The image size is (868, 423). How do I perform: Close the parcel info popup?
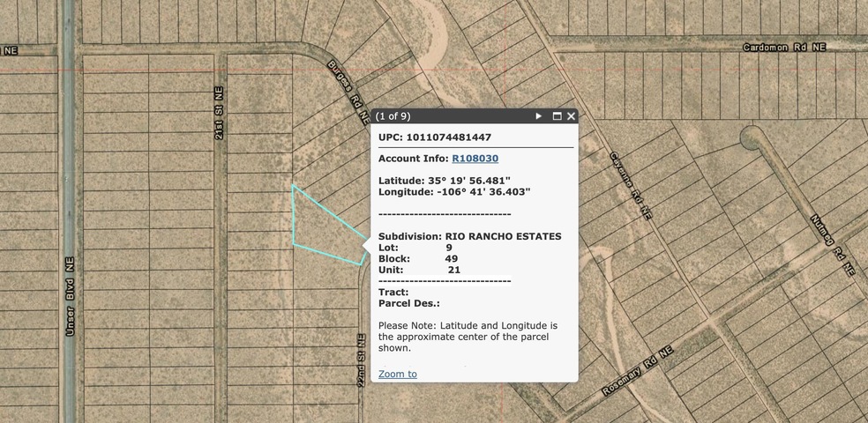[571, 116]
